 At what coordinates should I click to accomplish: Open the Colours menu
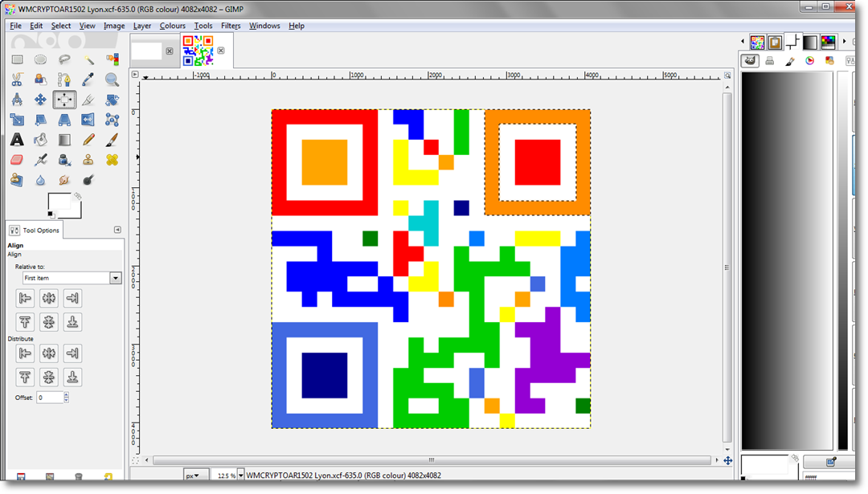click(x=172, y=26)
